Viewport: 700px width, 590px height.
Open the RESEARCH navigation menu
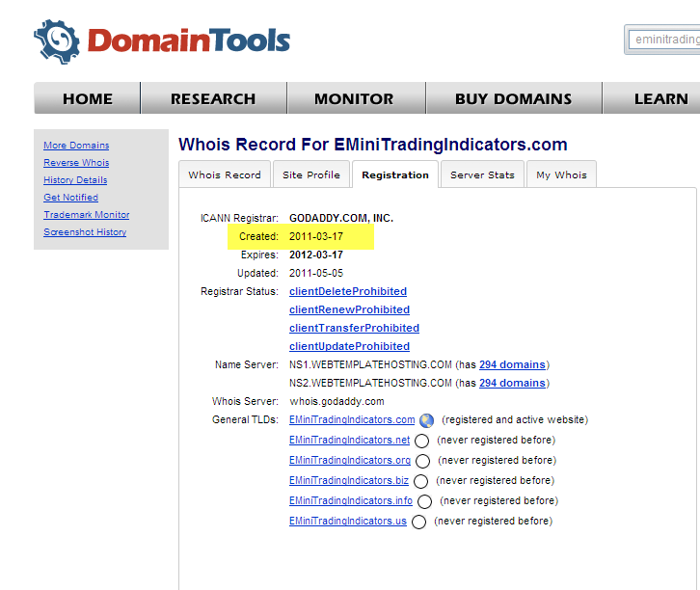[213, 98]
